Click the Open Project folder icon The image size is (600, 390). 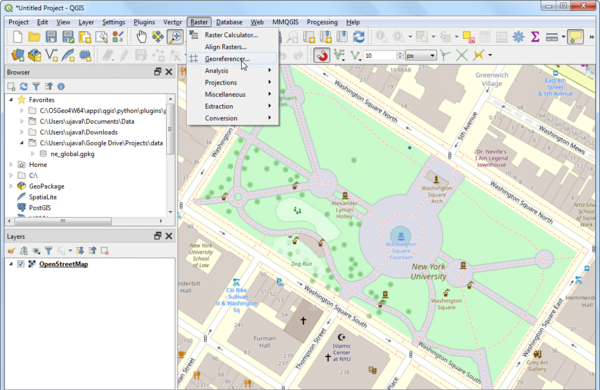pos(34,37)
